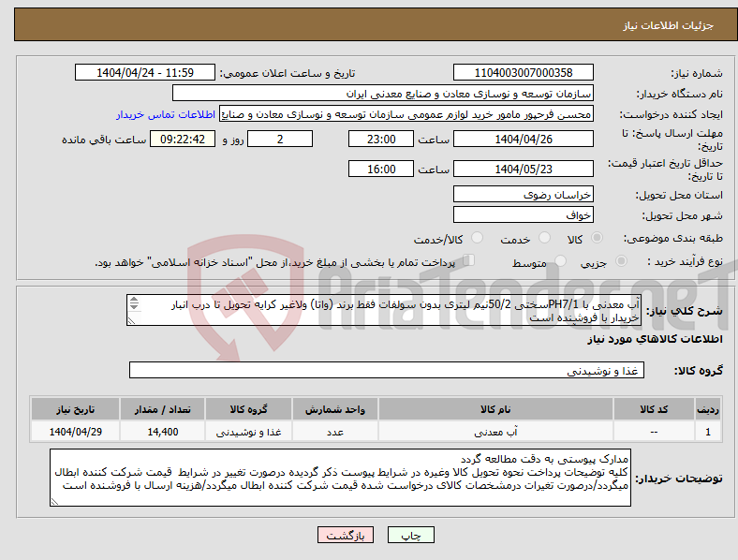This screenshot has height=560, width=738.
Task: Click the ردیف column header
Action: point(708,409)
